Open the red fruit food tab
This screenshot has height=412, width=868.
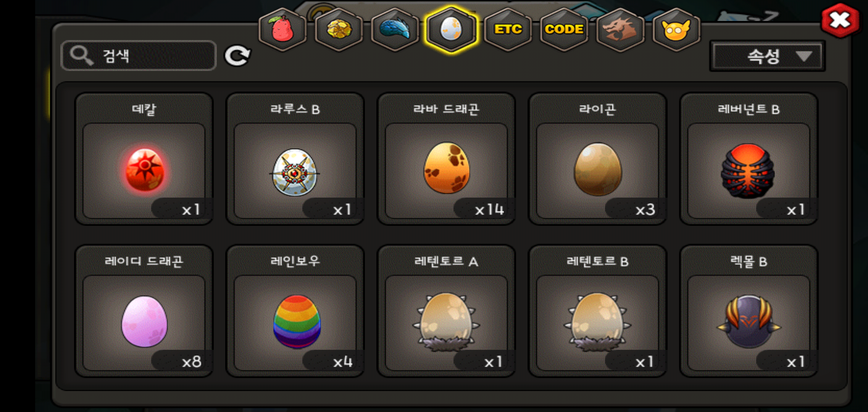pos(282,29)
